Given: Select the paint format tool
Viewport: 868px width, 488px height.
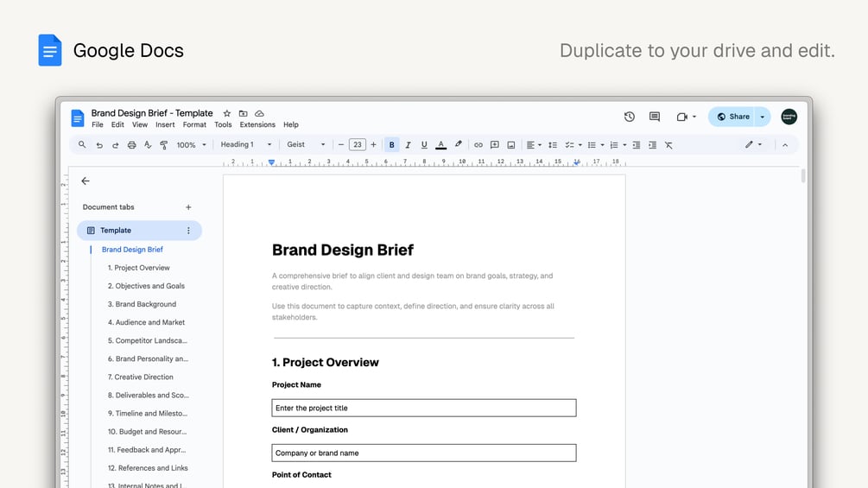Looking at the screenshot, I should [164, 145].
